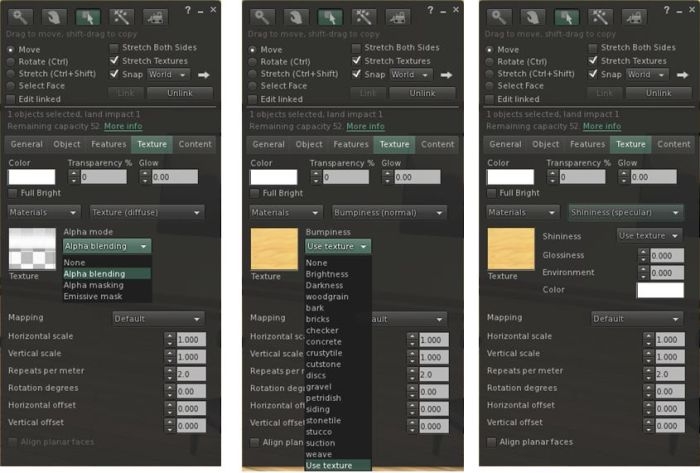The image size is (700, 473).
Task: Open Mapping Default dropdown in left panel
Action: [158, 319]
